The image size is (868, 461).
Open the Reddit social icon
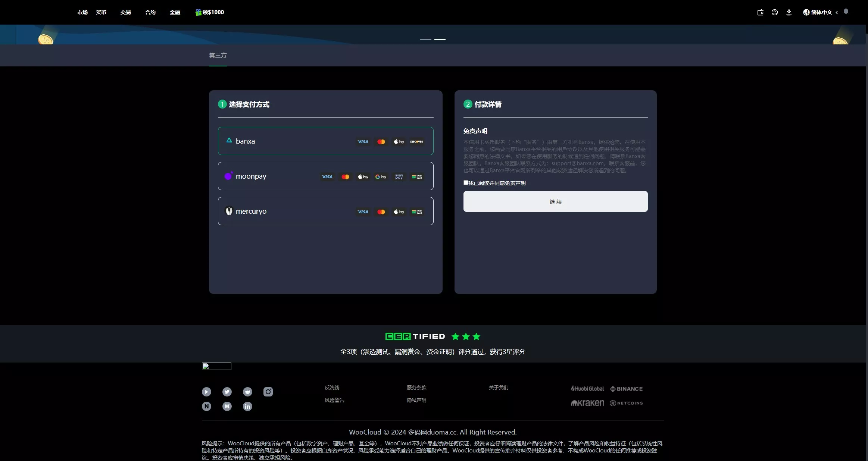(x=247, y=392)
